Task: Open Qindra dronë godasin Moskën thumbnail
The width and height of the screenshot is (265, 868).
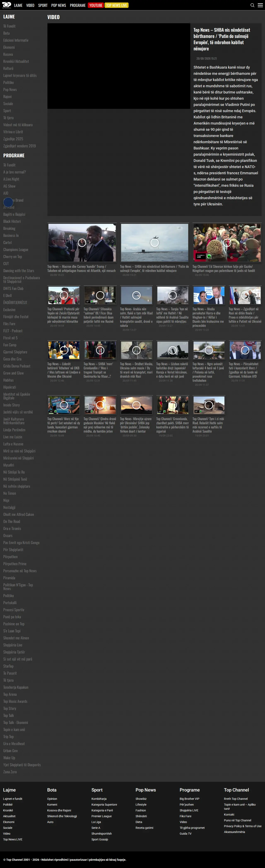Action: pos(100,405)
